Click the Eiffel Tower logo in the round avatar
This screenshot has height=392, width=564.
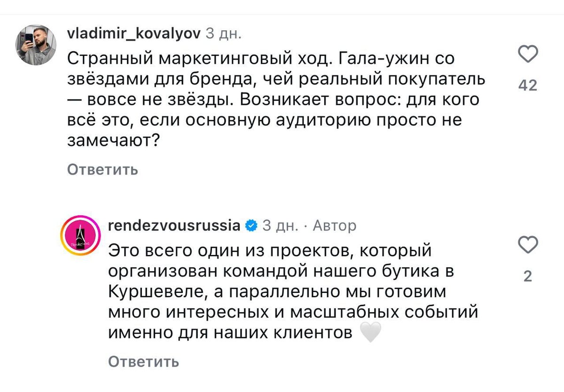(80, 232)
